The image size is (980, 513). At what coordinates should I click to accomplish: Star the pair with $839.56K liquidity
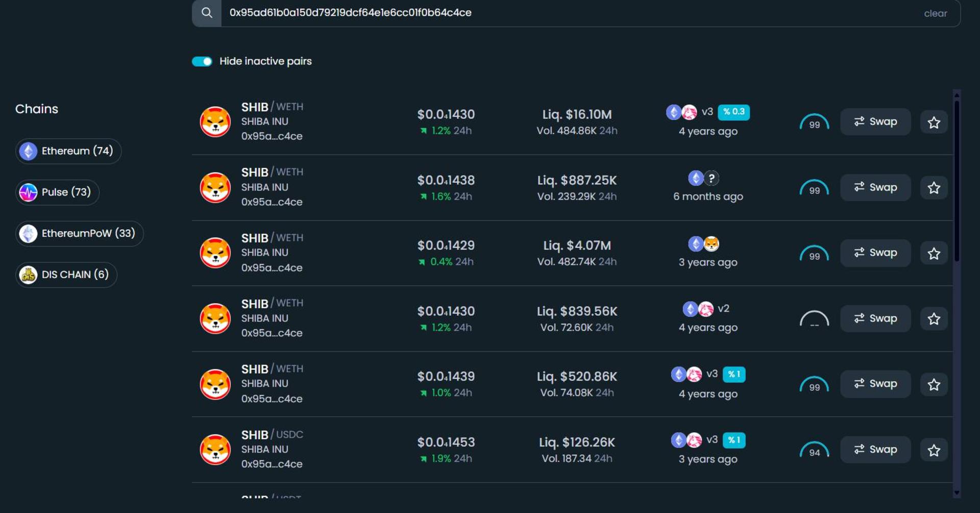coord(934,319)
